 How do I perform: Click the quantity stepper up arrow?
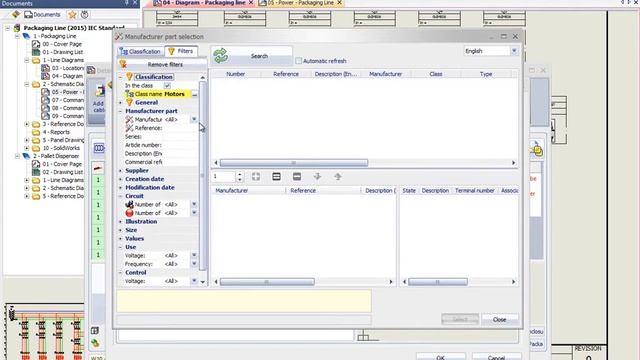point(240,174)
